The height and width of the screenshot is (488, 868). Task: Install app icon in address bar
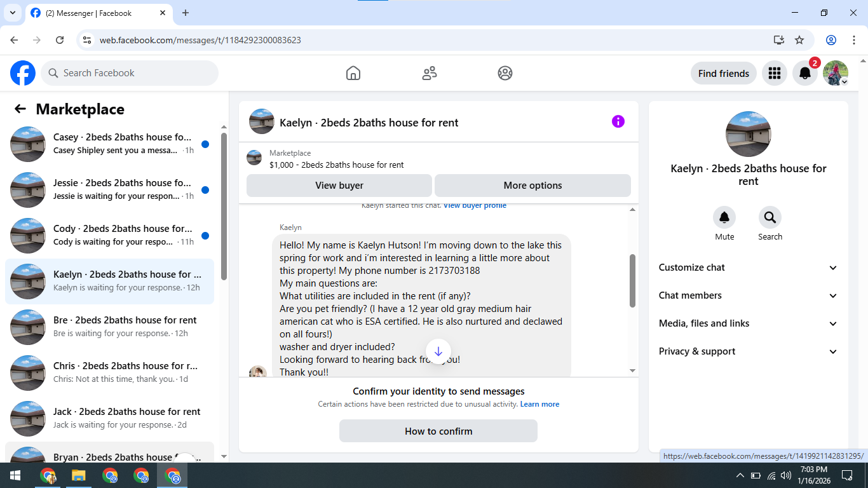coord(779,40)
